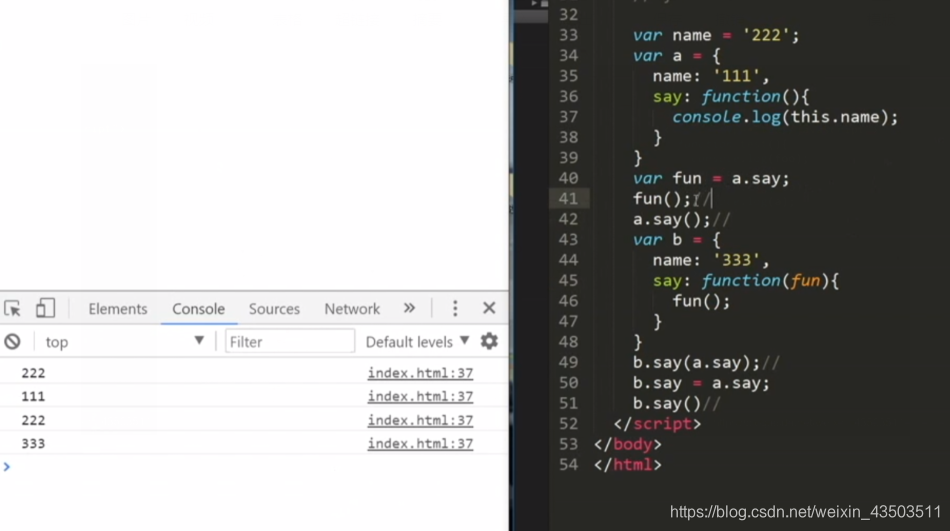Open console settings gear
This screenshot has height=531, width=950.
point(489,341)
